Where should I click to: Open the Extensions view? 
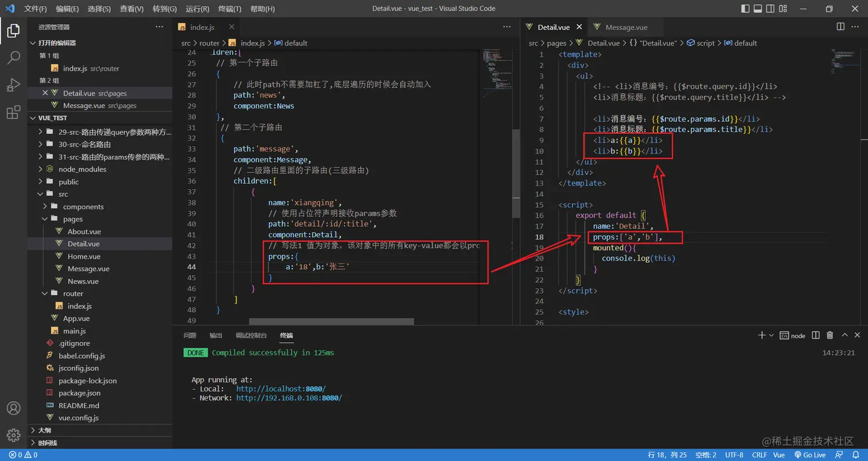pyautogui.click(x=13, y=113)
